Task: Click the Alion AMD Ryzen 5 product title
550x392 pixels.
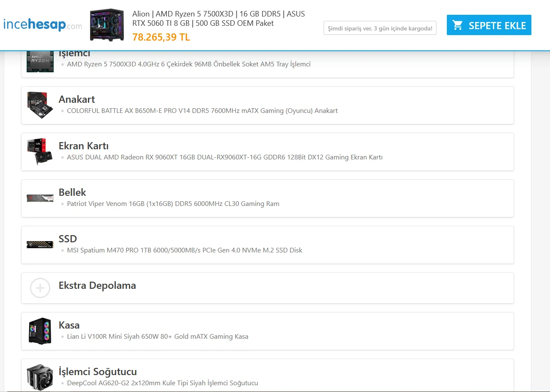Action: 219,19
